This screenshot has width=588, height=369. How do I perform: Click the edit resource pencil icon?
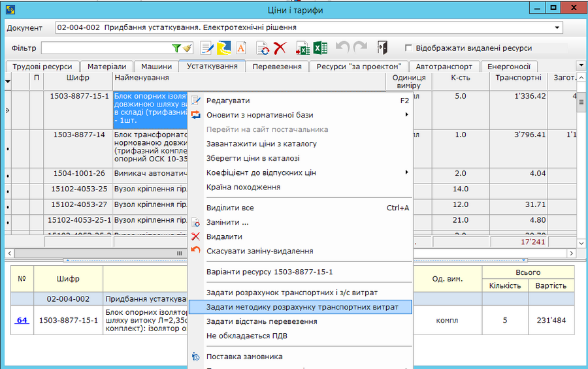click(x=207, y=48)
